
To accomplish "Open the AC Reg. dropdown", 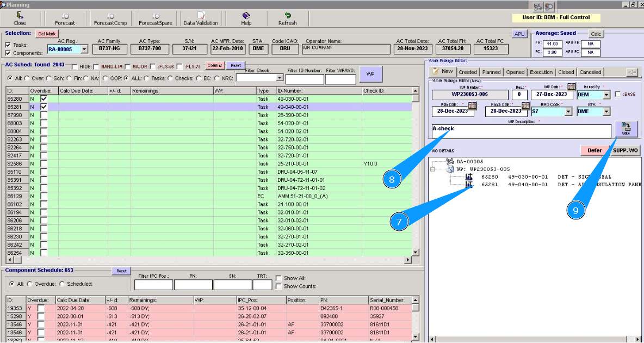I will [84, 49].
